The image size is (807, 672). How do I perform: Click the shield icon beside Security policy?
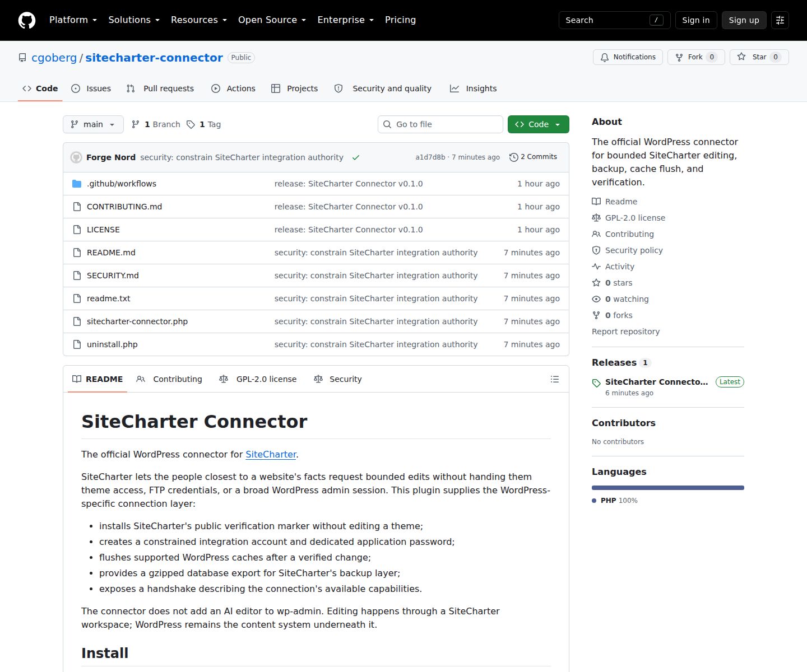(x=596, y=250)
